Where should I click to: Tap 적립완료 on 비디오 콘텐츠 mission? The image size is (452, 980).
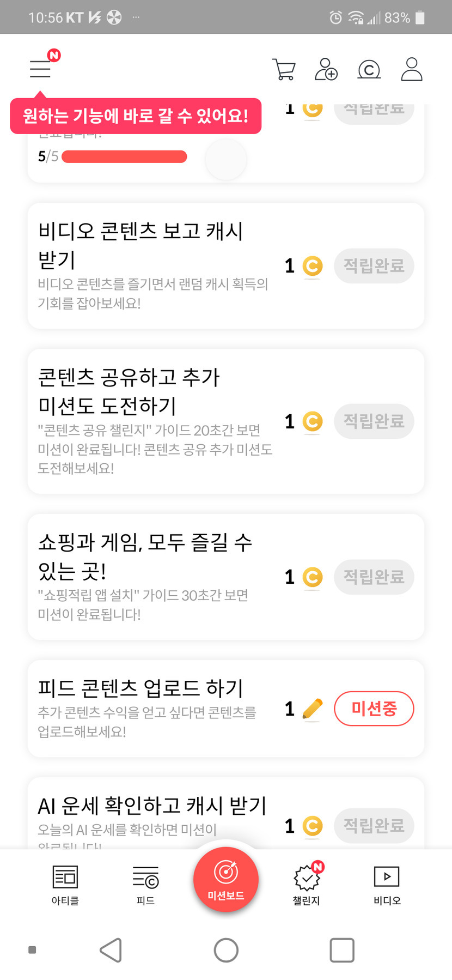(x=374, y=266)
